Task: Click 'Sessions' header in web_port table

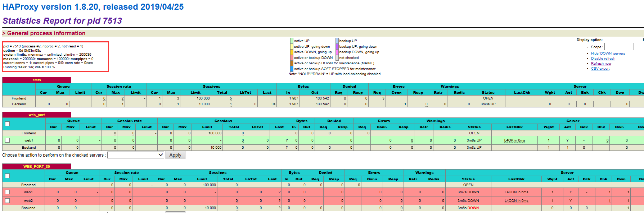Action: click(223, 121)
